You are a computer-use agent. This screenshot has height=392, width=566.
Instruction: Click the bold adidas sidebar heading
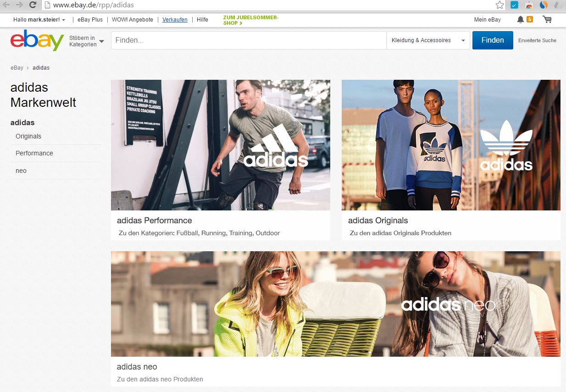point(22,122)
